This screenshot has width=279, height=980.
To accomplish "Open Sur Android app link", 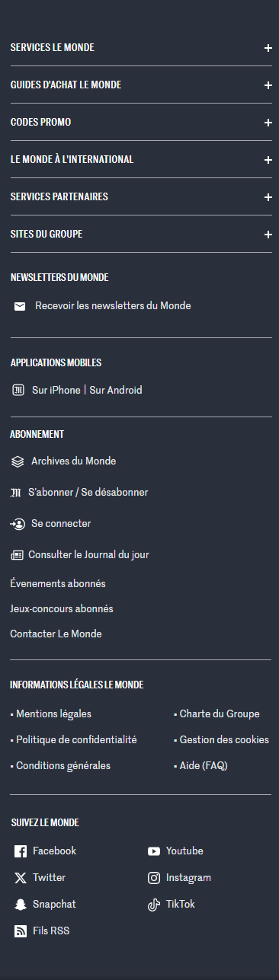I will [x=116, y=391].
